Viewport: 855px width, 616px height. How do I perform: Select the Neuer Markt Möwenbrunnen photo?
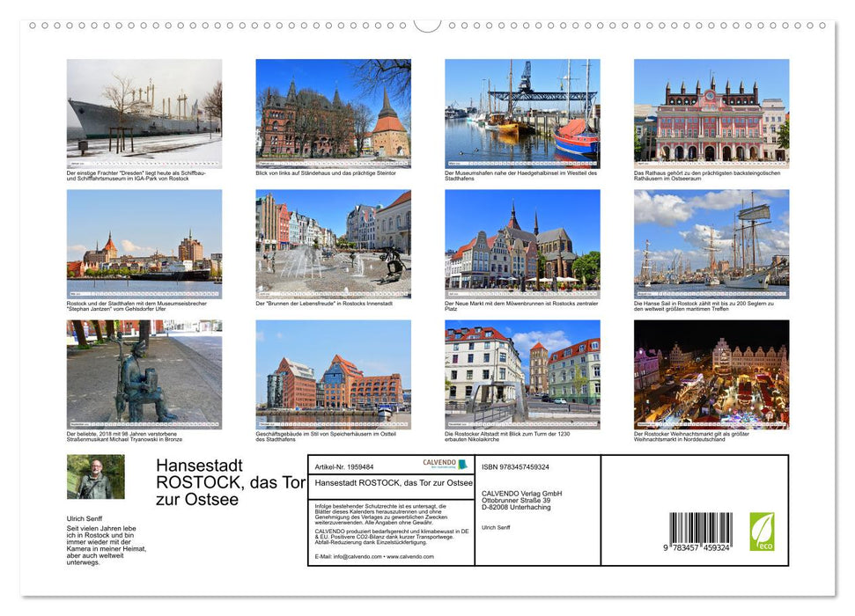(522, 244)
